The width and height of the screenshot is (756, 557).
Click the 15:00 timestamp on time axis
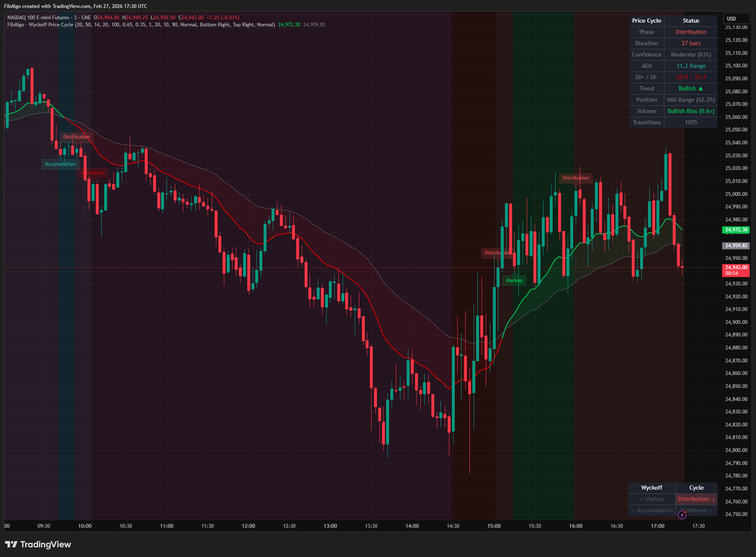(x=494, y=526)
